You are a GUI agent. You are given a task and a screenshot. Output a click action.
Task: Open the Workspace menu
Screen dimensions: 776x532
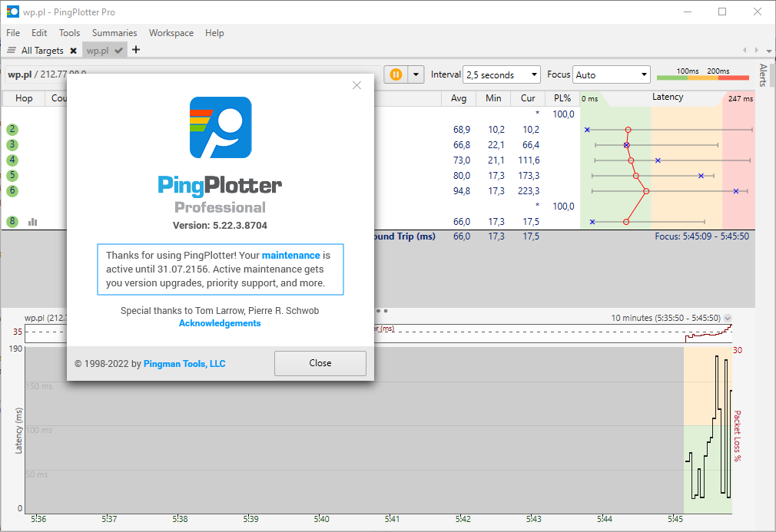[171, 33]
